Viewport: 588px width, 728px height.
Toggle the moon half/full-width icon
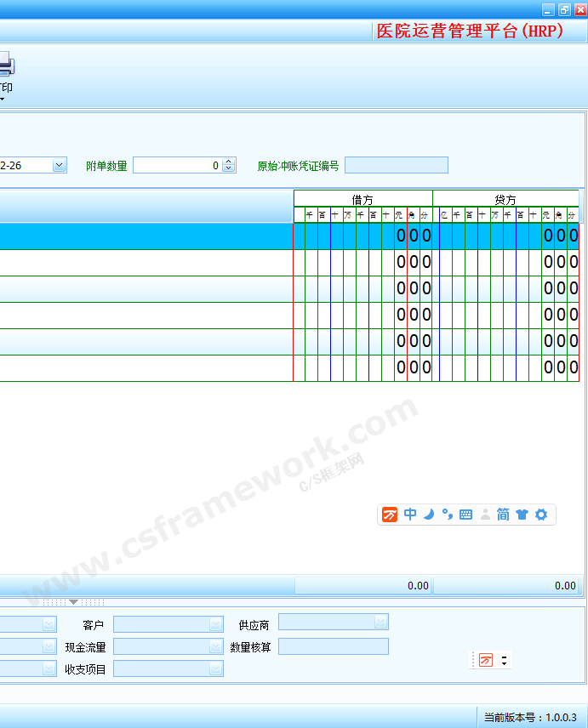point(430,515)
